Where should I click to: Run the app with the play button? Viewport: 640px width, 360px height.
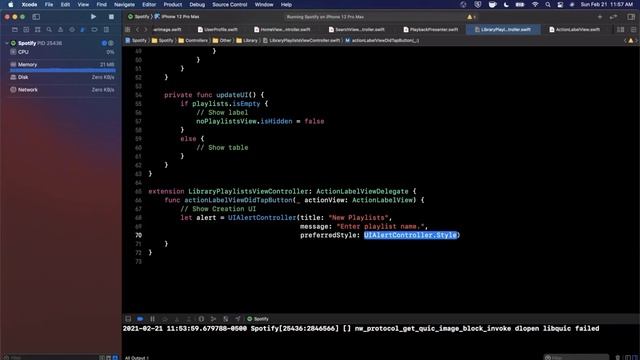click(93, 17)
